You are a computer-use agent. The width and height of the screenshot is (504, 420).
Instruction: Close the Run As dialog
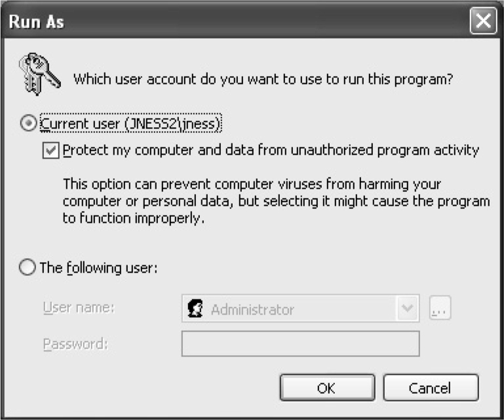click(x=483, y=22)
